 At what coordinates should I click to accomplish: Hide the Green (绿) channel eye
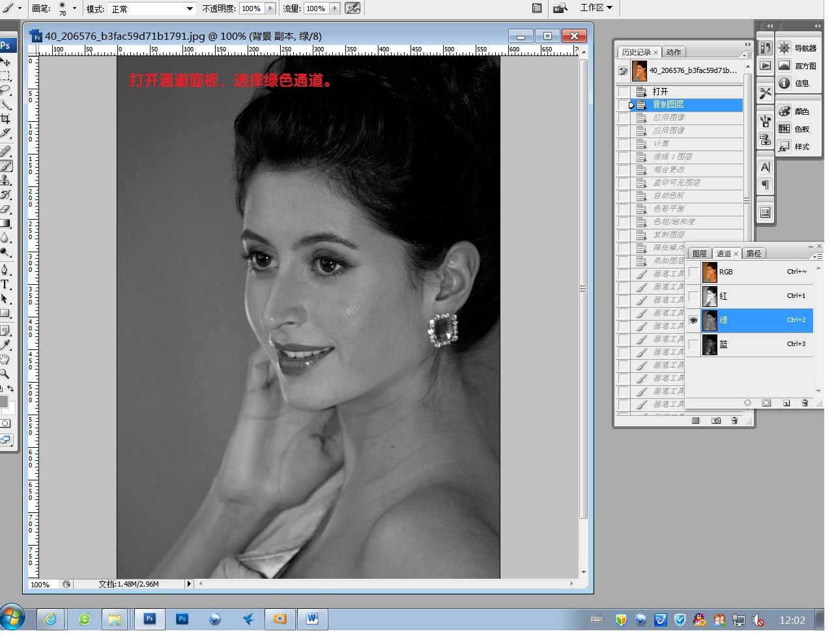[x=693, y=320]
